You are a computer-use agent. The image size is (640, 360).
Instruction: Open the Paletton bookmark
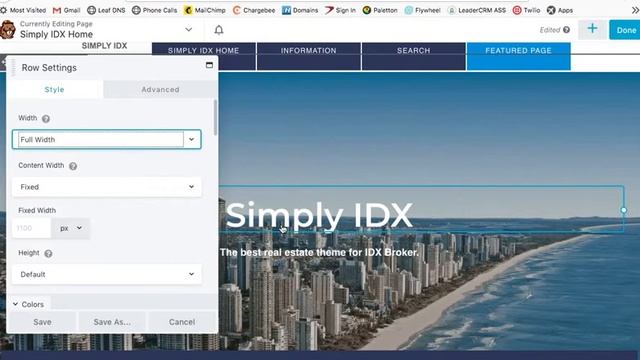tap(380, 10)
